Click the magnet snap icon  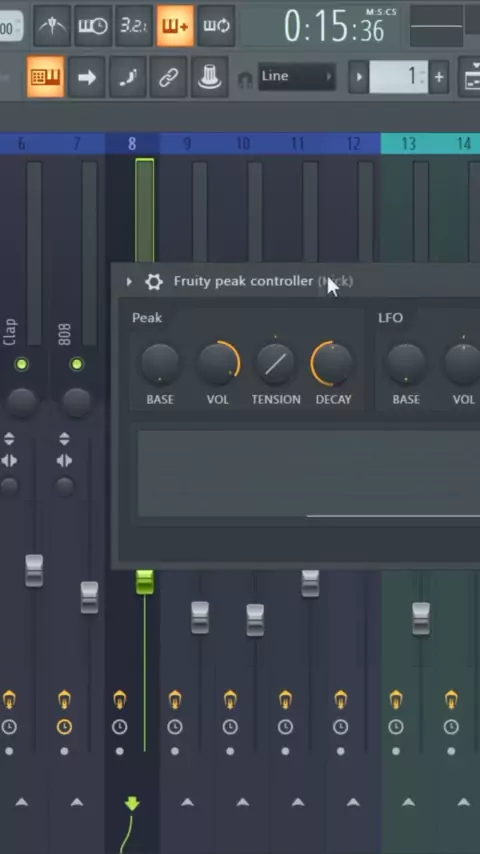(x=245, y=80)
